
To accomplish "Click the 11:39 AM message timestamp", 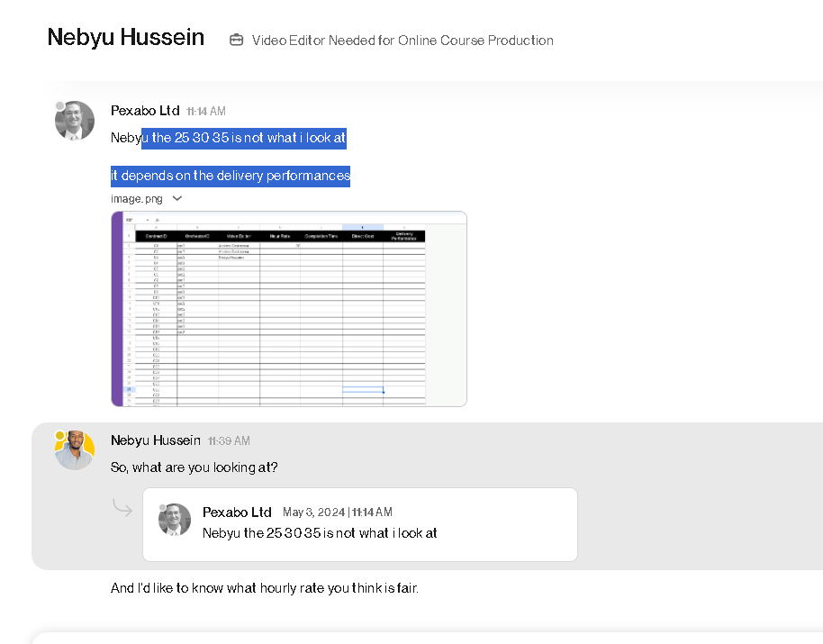I will [x=229, y=440].
